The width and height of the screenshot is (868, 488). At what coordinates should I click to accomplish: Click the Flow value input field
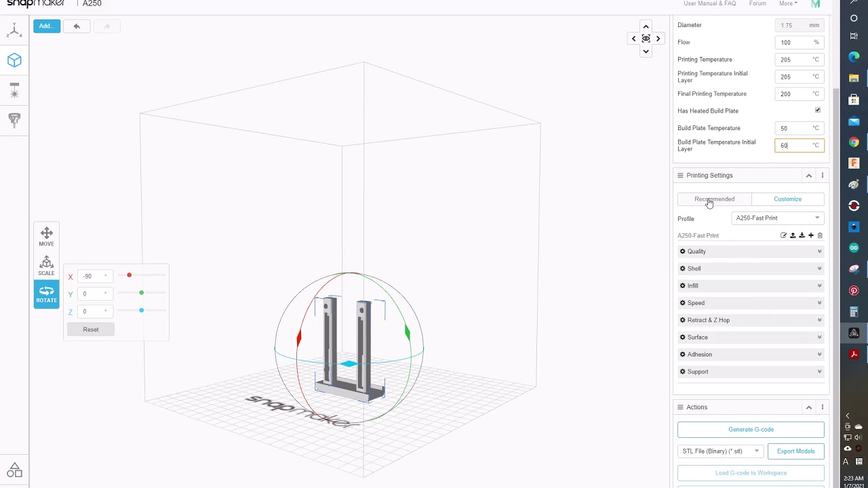[x=800, y=42]
